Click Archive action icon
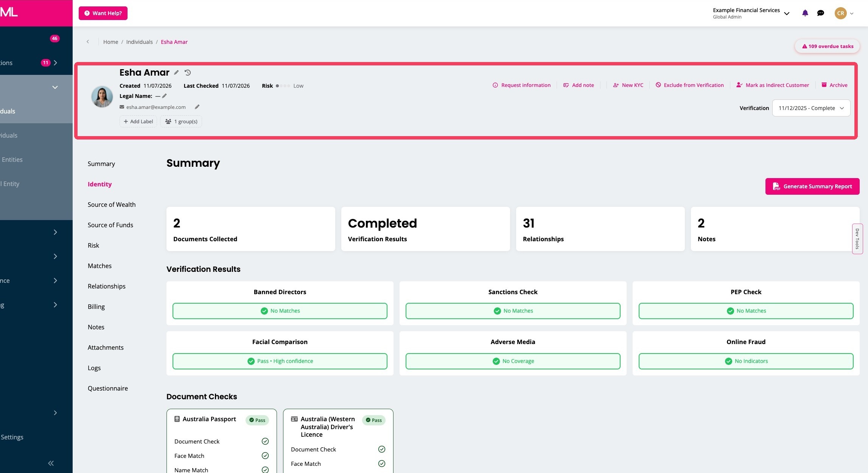 (x=824, y=85)
